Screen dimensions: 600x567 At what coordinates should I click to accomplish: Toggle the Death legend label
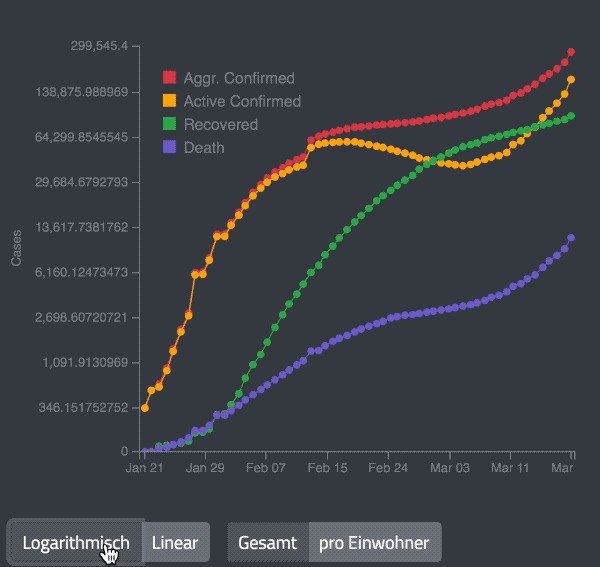pos(204,148)
